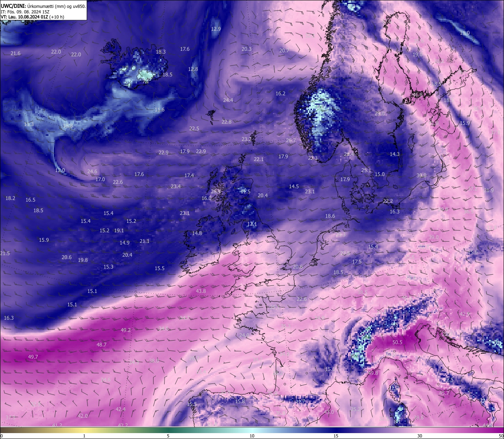This screenshot has width=504, height=439.
Task: Select the 'IT: Fös. 09. 08. 2024 15Z' line
Action: point(25,12)
